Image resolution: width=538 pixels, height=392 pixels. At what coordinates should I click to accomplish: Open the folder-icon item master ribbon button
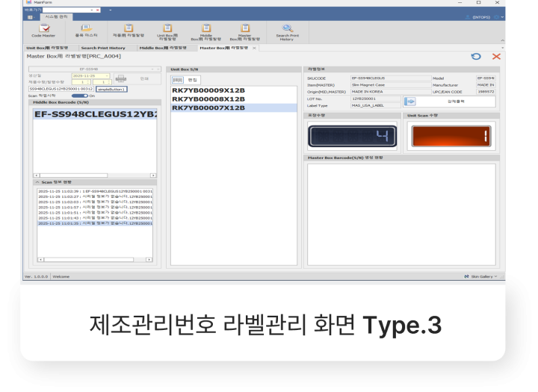(x=86, y=31)
